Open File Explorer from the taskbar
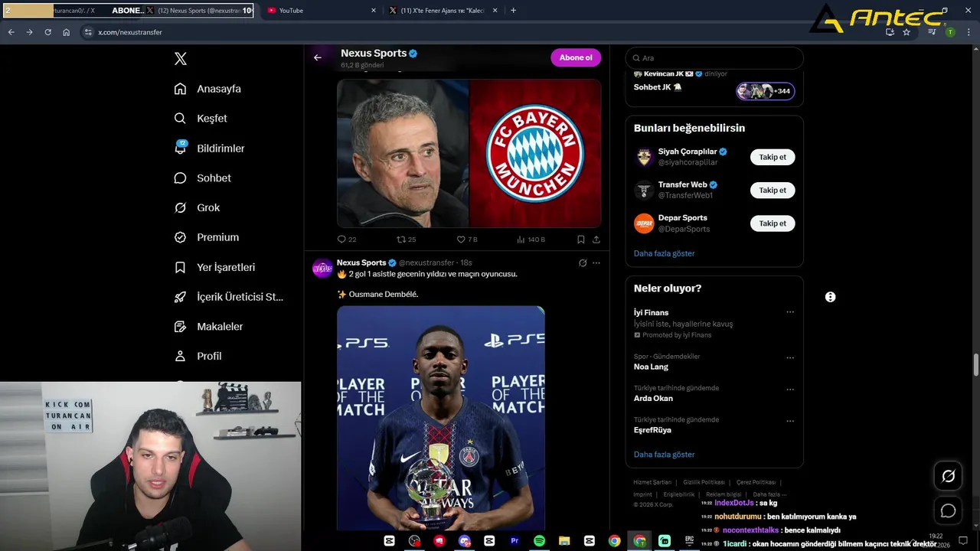The width and height of the screenshot is (980, 551). 564,541
